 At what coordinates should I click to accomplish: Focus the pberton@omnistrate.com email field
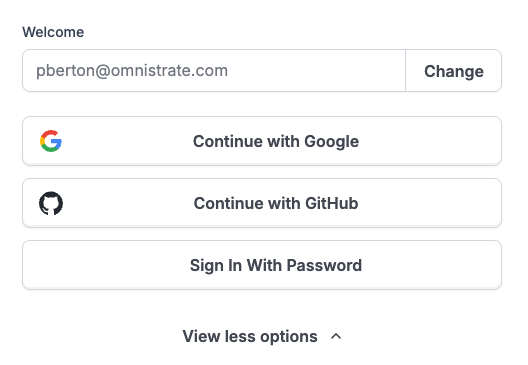pyautogui.click(x=214, y=71)
